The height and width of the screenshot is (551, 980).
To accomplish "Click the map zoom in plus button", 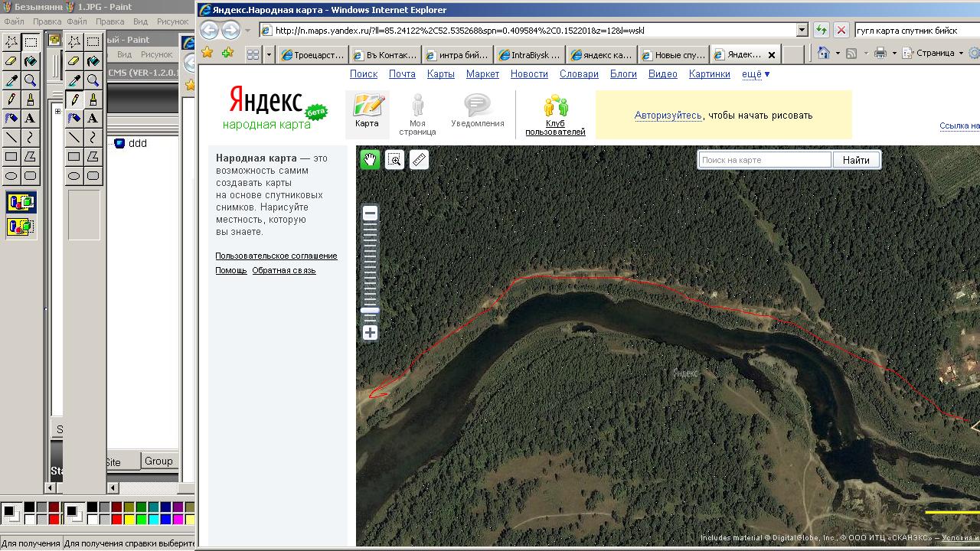I will click(x=370, y=333).
